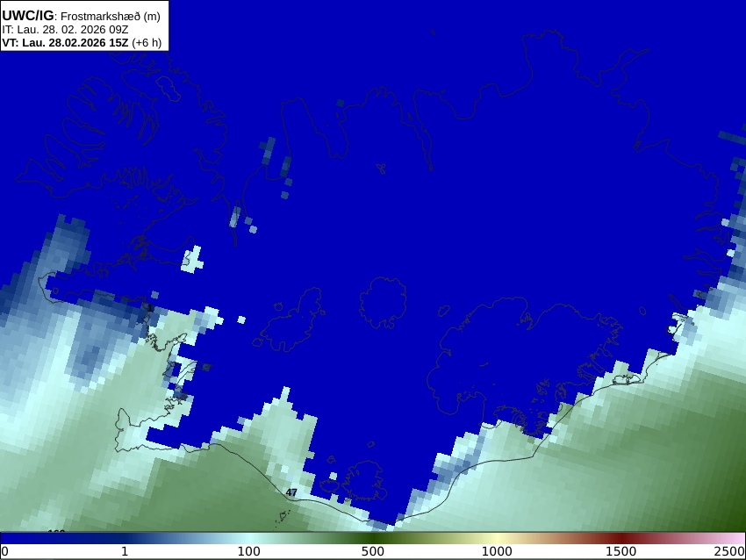The height and width of the screenshot is (560, 746).
Task: Pick the dark red colorbar segment above 1500
Action: (x=620, y=539)
